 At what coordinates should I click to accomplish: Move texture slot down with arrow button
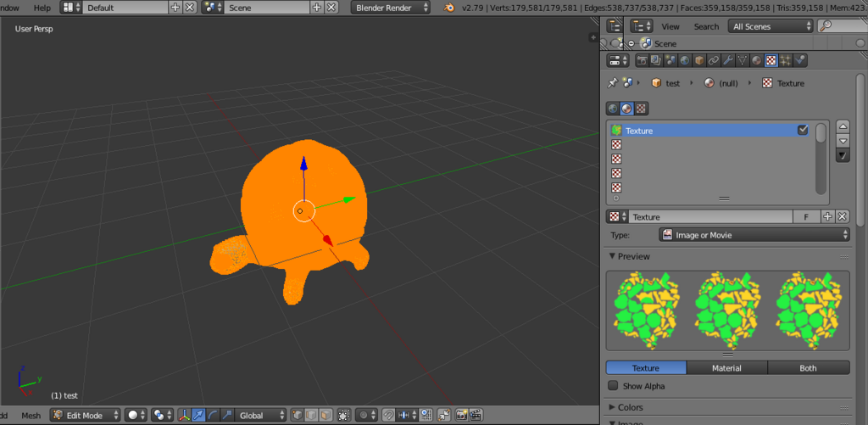coord(843,141)
